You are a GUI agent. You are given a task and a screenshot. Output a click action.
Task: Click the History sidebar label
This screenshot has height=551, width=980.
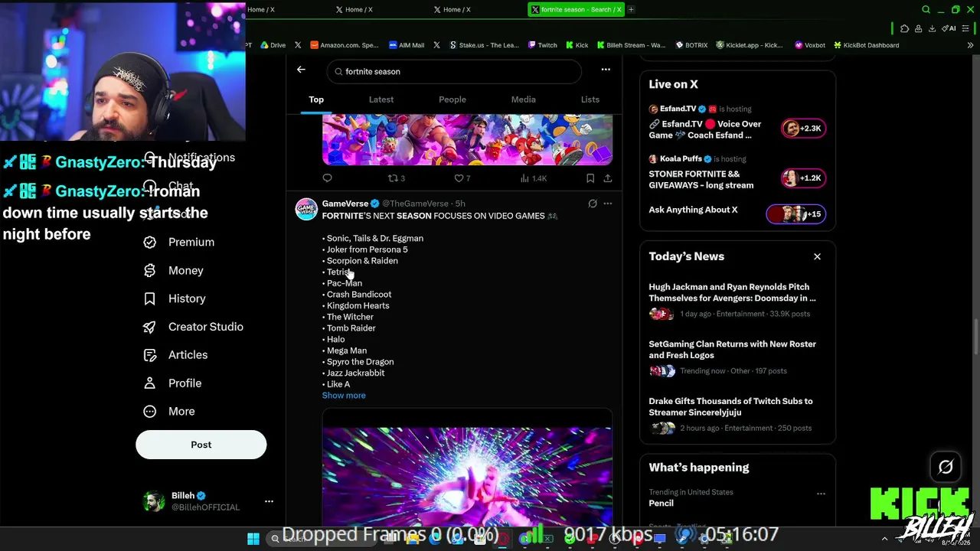point(187,298)
